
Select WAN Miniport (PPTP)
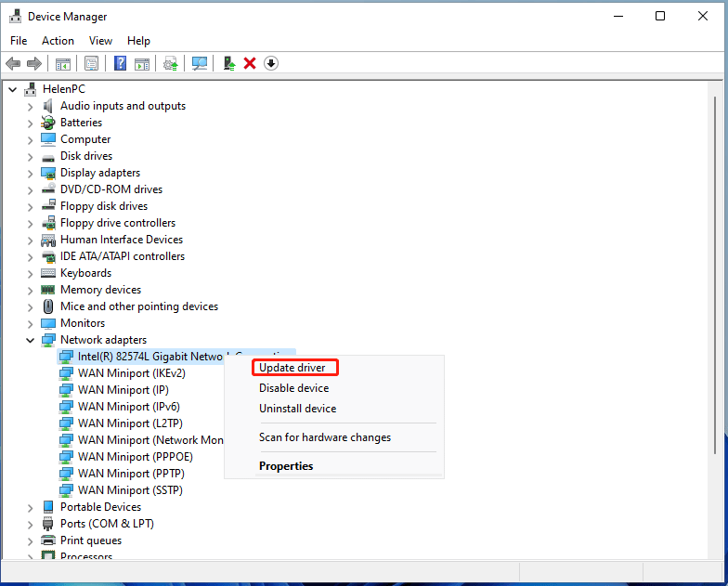pos(131,474)
